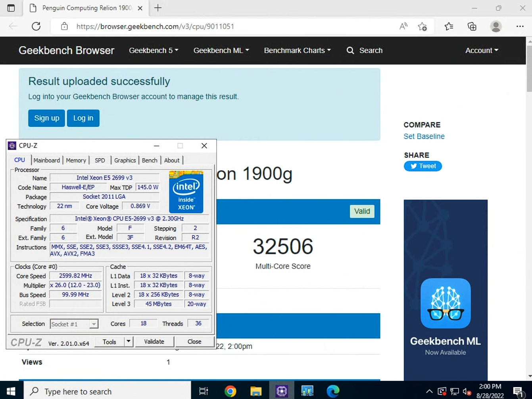Viewport: 532px width, 399px height.
Task: Open Microsoft Edge from taskbar
Action: click(x=333, y=391)
